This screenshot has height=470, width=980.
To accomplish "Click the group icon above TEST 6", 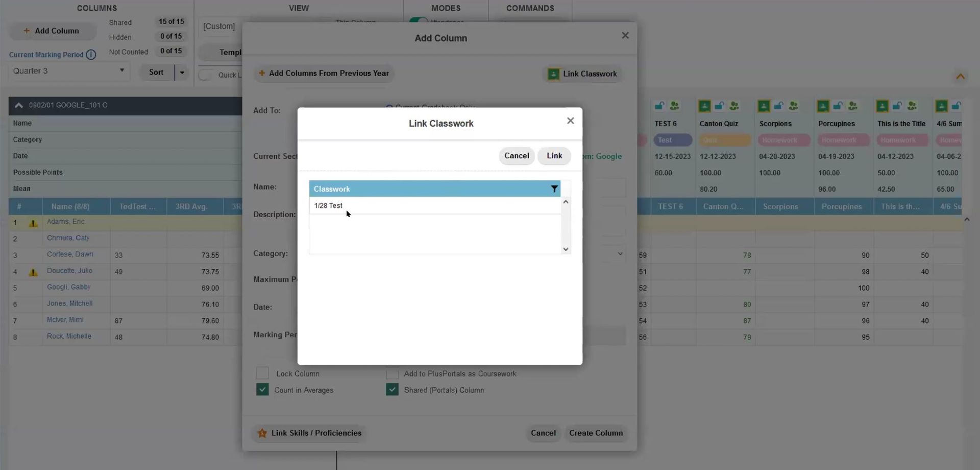I will 675,106.
